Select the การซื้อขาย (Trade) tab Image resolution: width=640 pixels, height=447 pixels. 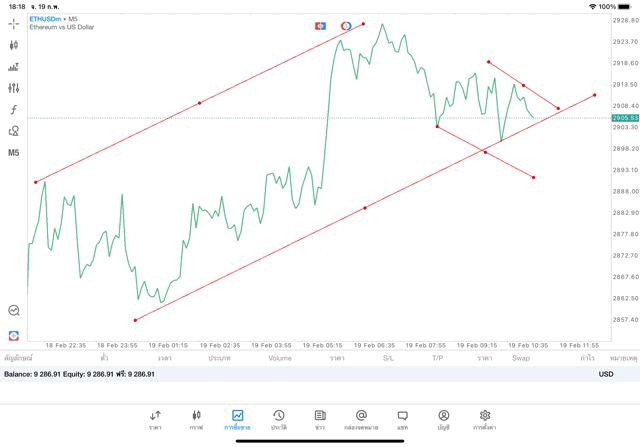tap(237, 419)
